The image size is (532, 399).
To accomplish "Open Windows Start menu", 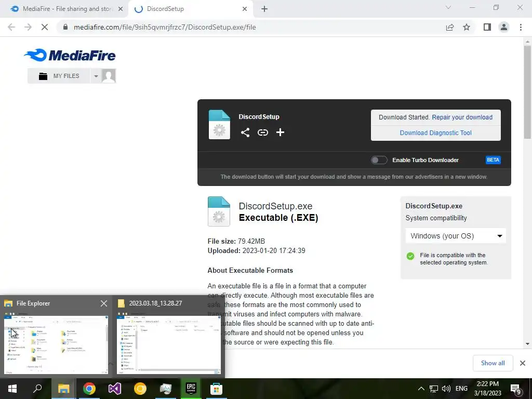I will (12, 389).
